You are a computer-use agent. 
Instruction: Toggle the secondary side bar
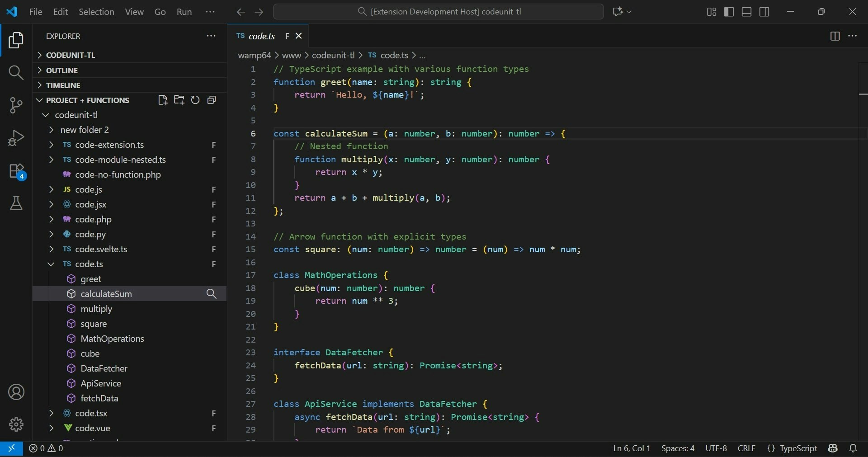tap(764, 12)
